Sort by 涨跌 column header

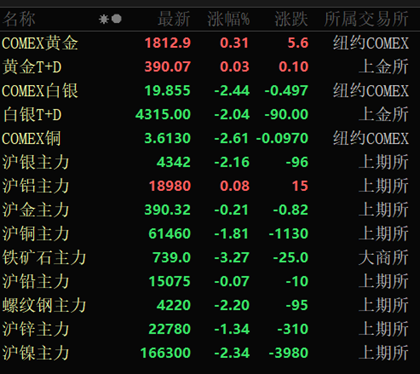[x=291, y=19]
